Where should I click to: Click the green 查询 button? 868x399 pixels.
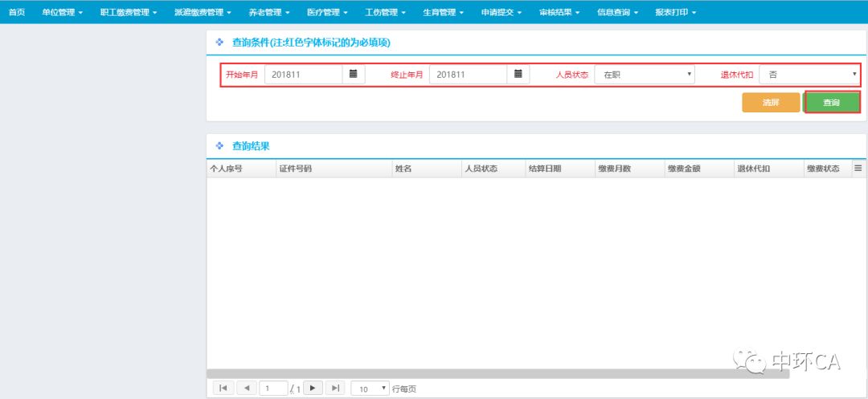pos(831,103)
